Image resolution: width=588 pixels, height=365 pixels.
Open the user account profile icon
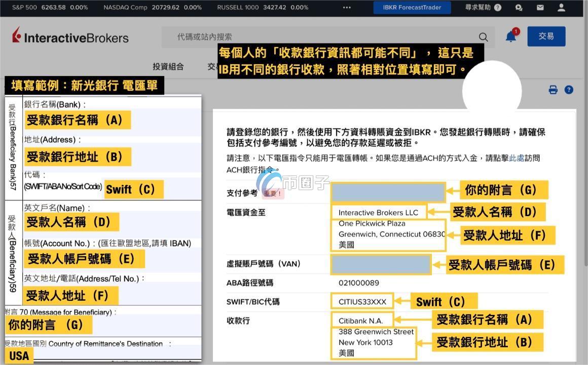[561, 8]
